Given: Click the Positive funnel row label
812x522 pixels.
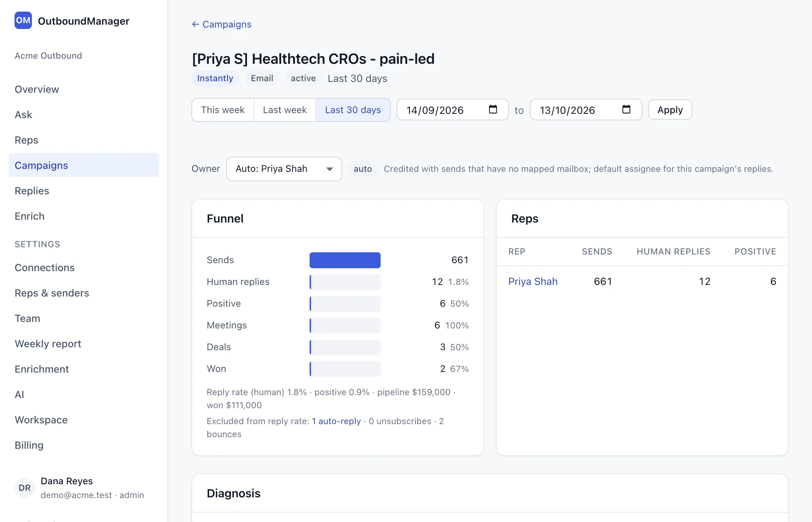Looking at the screenshot, I should (x=224, y=304).
